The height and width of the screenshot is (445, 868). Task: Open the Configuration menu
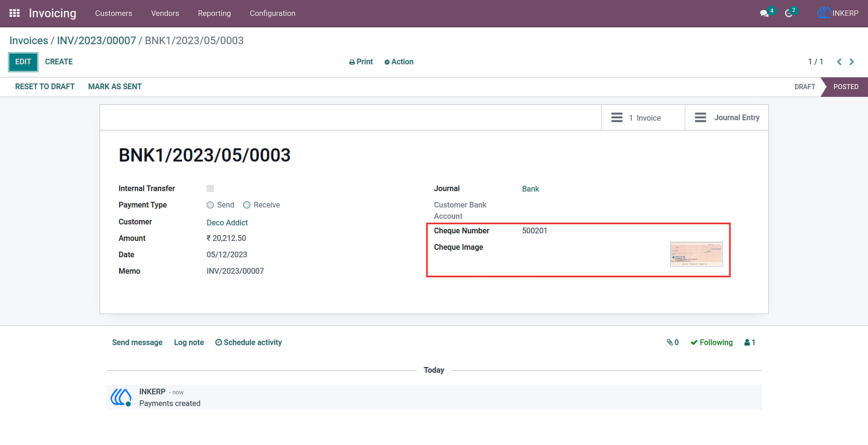pyautogui.click(x=272, y=13)
